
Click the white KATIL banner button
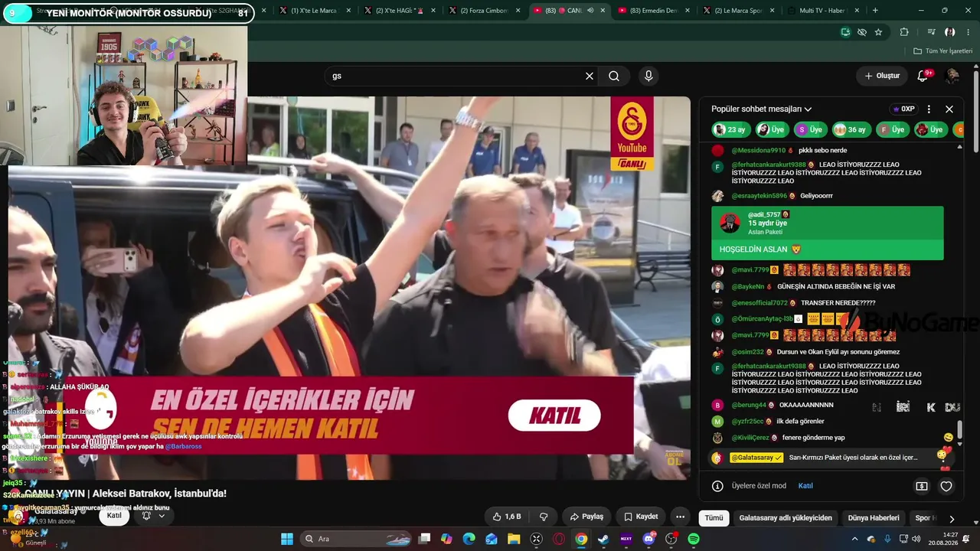coord(554,416)
